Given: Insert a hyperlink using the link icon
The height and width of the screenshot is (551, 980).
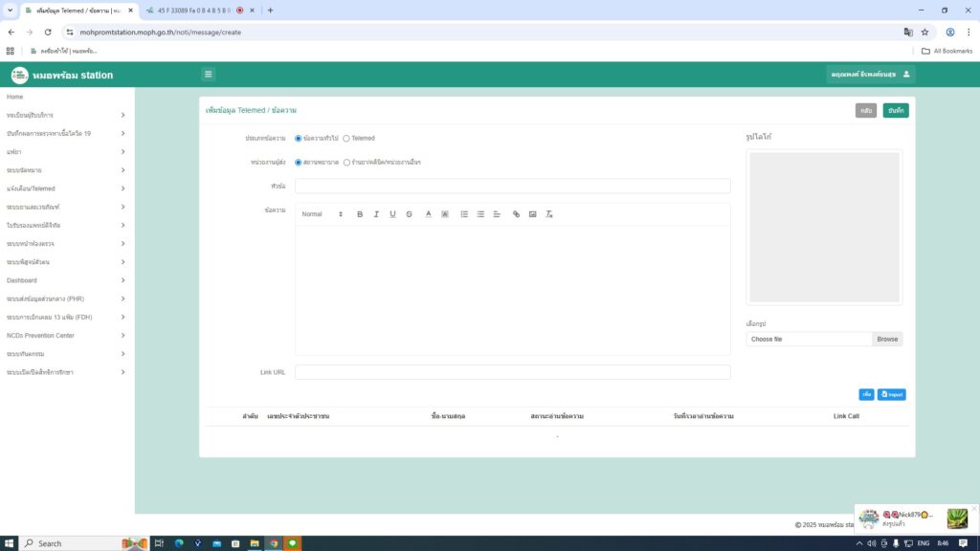Looking at the screenshot, I should pyautogui.click(x=517, y=214).
